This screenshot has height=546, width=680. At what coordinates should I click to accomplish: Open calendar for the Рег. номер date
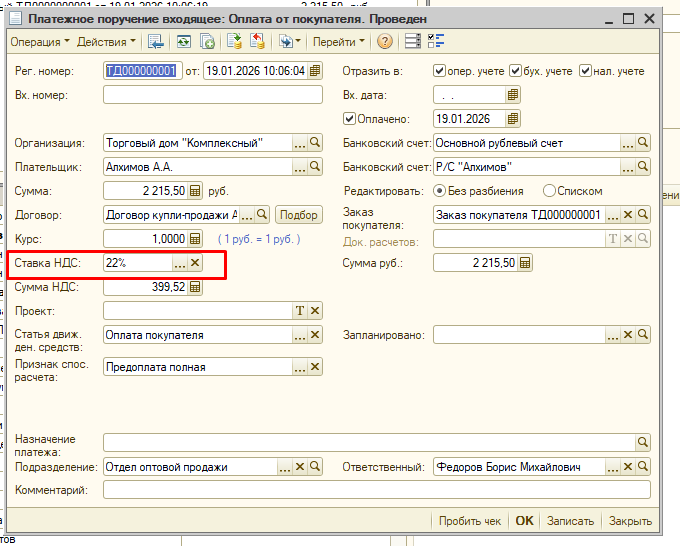pyautogui.click(x=315, y=71)
